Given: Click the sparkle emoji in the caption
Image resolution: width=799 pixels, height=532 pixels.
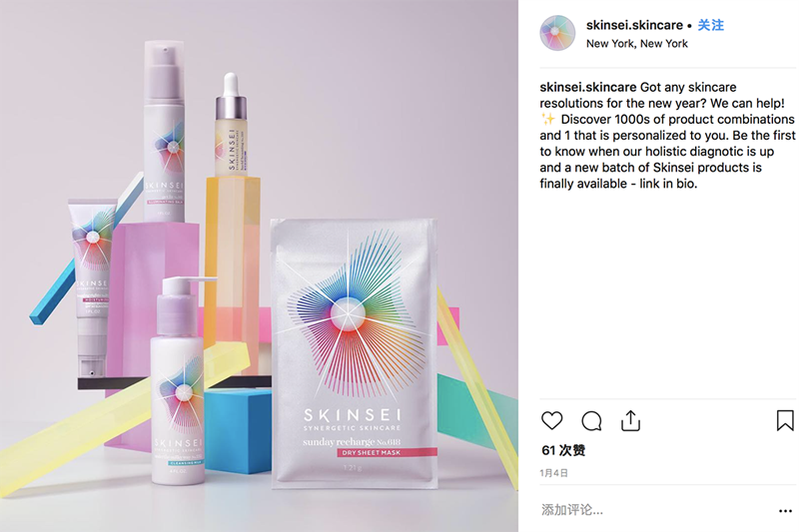Looking at the screenshot, I should tap(548, 120).
